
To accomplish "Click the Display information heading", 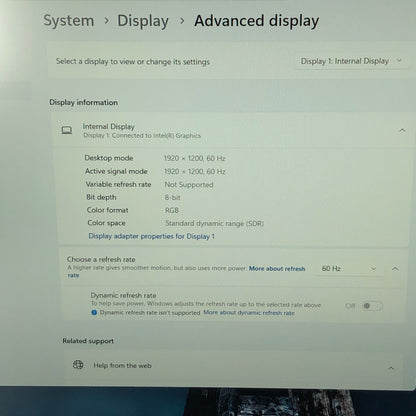I will pyautogui.click(x=83, y=102).
